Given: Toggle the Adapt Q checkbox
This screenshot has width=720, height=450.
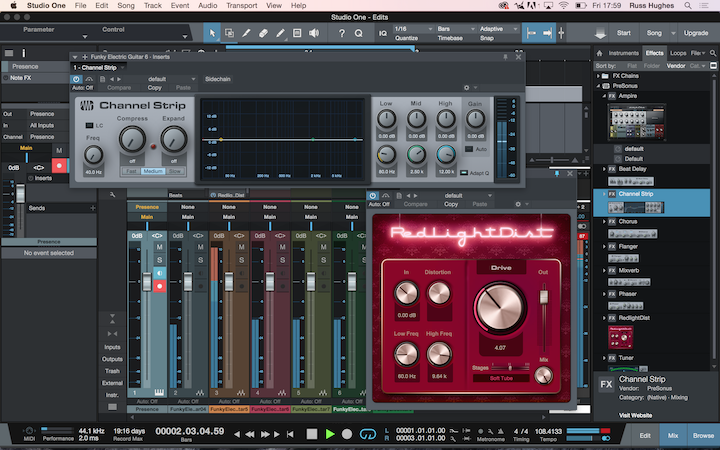Looking at the screenshot, I should coord(464,173).
